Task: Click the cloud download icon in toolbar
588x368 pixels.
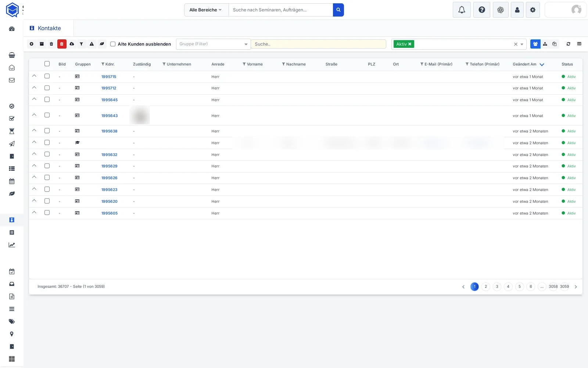Action: 72,44
